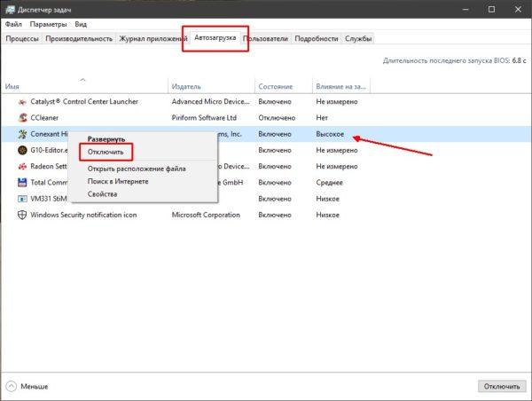Click the Среднее impact value
The width and height of the screenshot is (532, 401).
tap(329, 183)
